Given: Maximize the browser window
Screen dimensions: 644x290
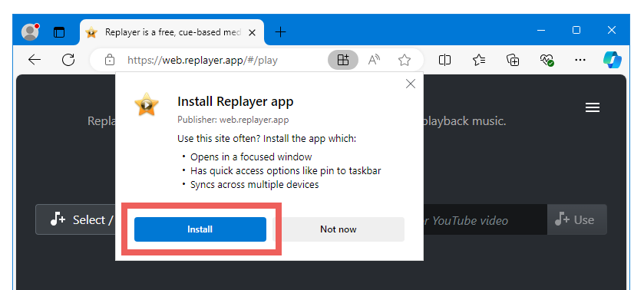Looking at the screenshot, I should [x=576, y=31].
